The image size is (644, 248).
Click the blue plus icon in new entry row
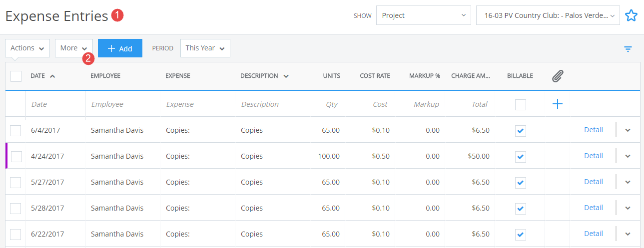558,104
